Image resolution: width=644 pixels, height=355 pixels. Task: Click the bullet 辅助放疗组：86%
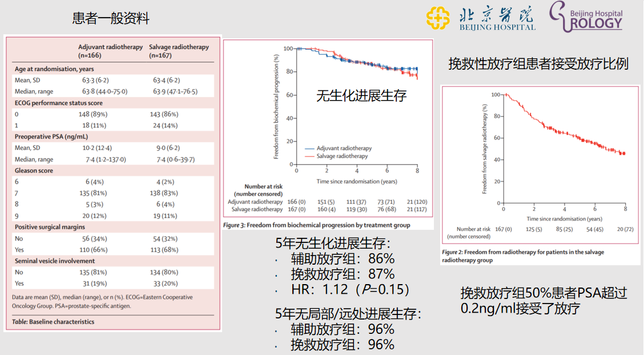point(343,259)
